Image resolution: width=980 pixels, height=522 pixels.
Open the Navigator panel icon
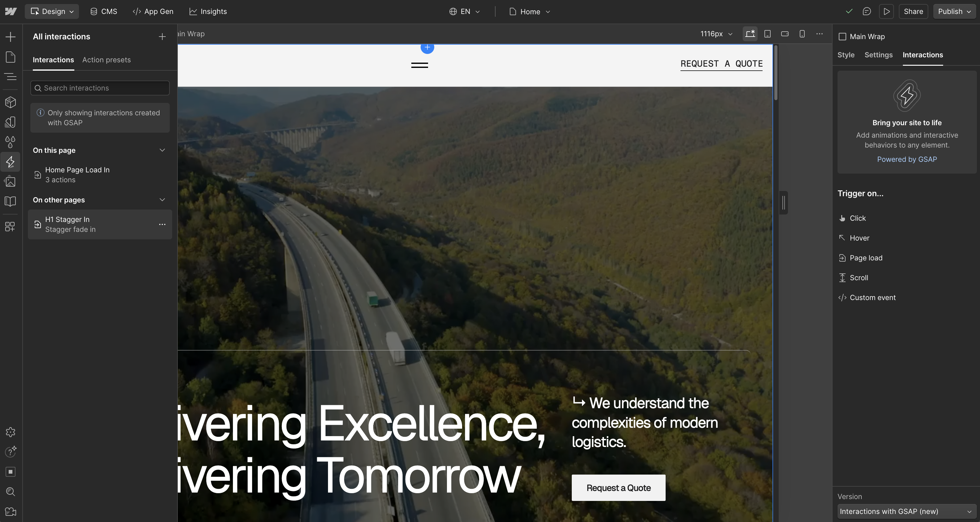[x=10, y=77]
